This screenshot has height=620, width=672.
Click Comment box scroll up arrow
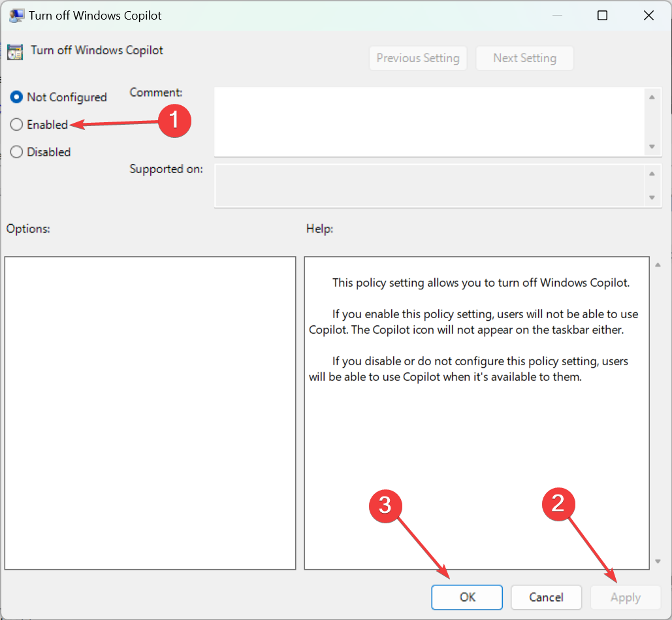pos(652,97)
